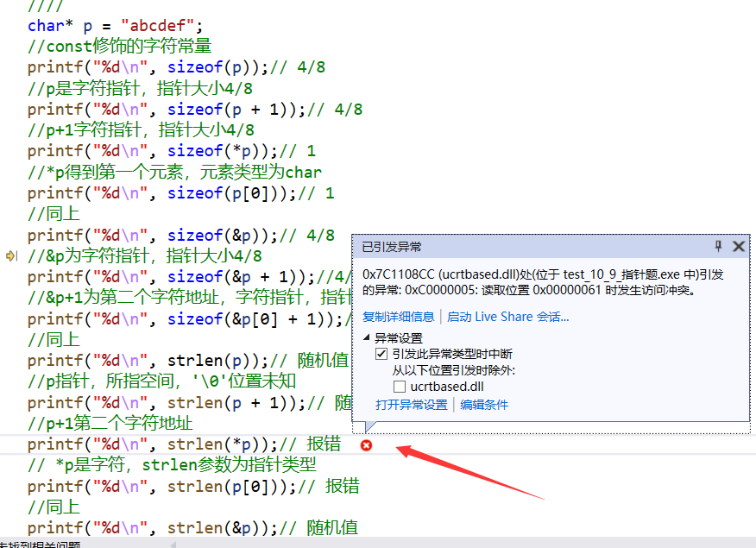Click the line with sizeof(&p));// 4/8

coord(181,236)
